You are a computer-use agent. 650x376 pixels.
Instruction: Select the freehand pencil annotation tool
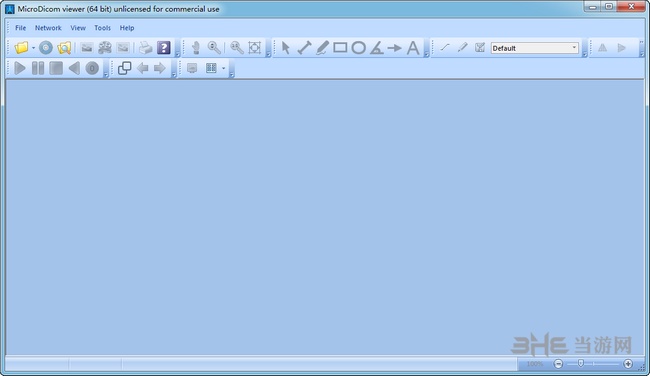click(x=322, y=48)
